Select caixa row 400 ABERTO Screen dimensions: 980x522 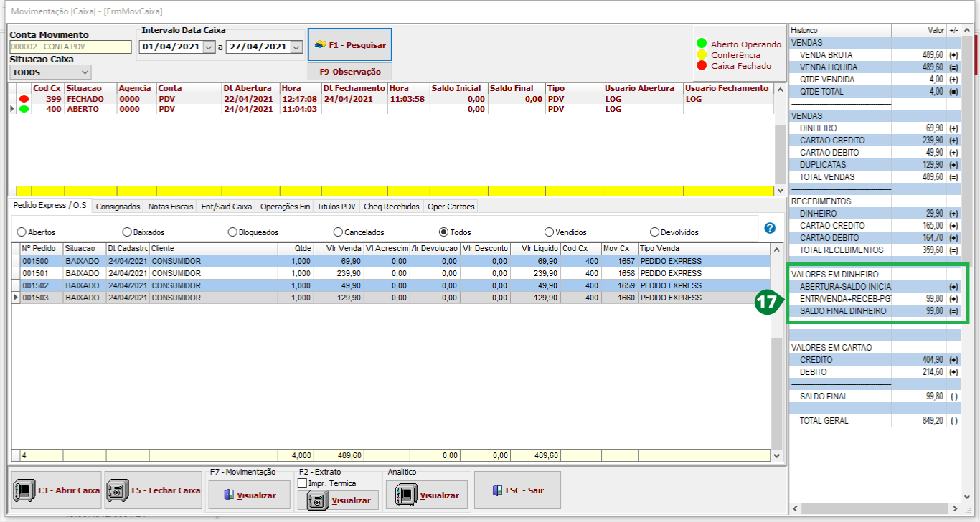click(x=392, y=109)
